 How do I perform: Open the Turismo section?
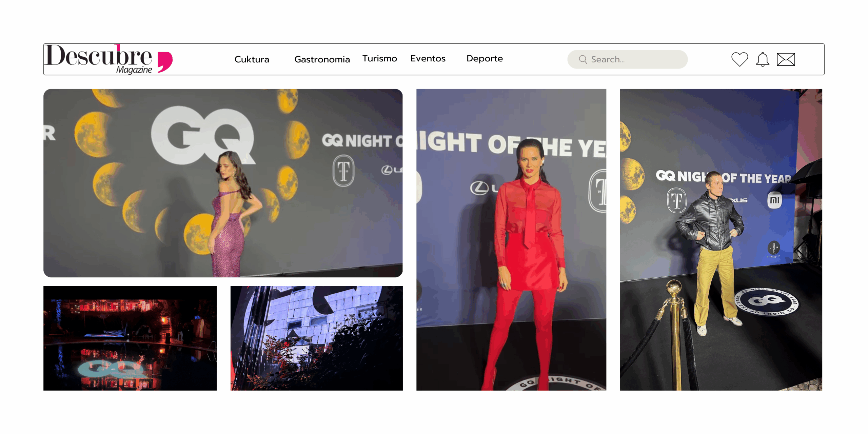379,58
